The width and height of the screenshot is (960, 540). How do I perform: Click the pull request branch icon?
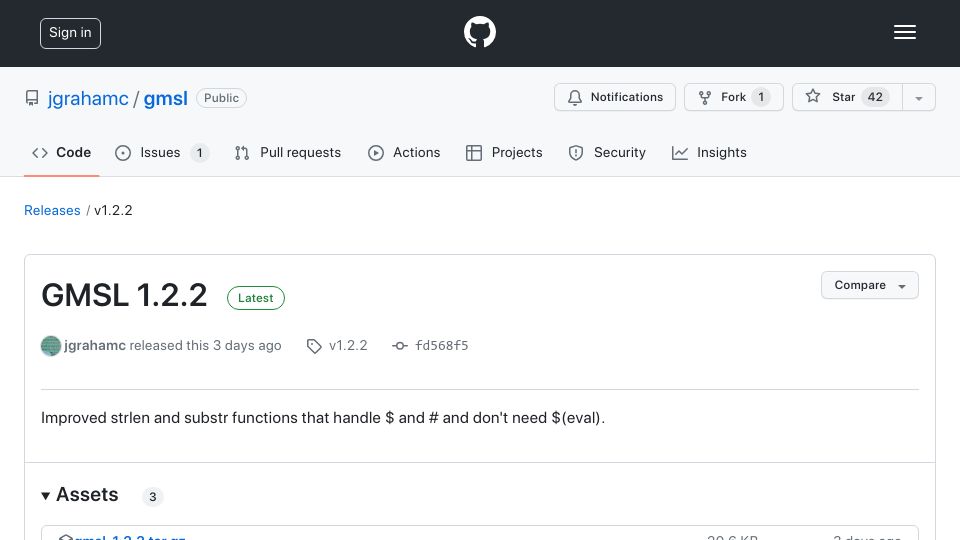pos(242,153)
